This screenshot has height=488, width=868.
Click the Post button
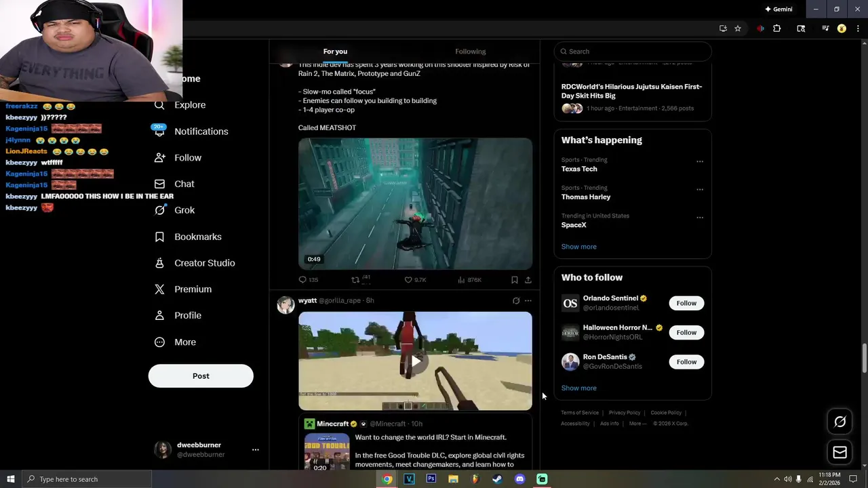[x=201, y=376]
